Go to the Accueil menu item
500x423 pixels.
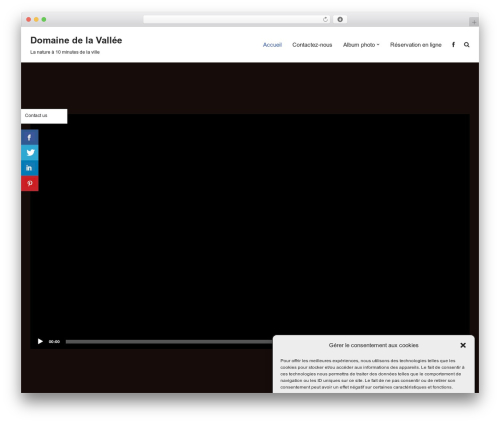(272, 45)
